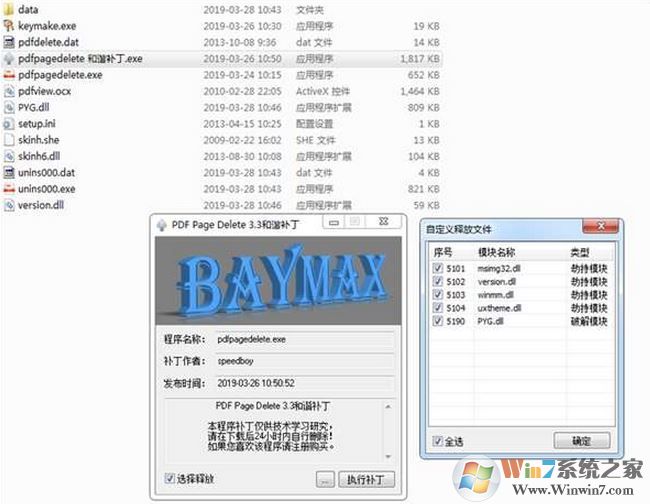Click the ActiveX 控件 type cell
Viewport: 650px width, 504px height.
pyautogui.click(x=323, y=91)
